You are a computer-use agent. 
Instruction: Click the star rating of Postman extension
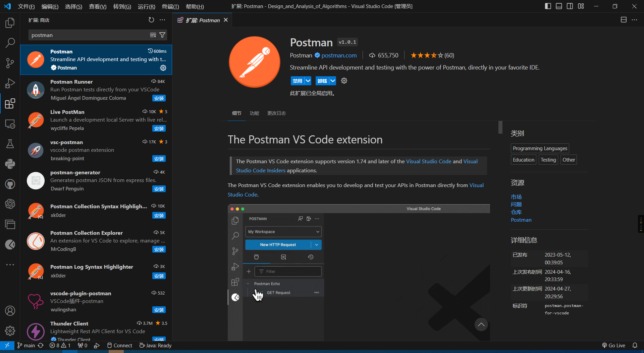(x=432, y=55)
